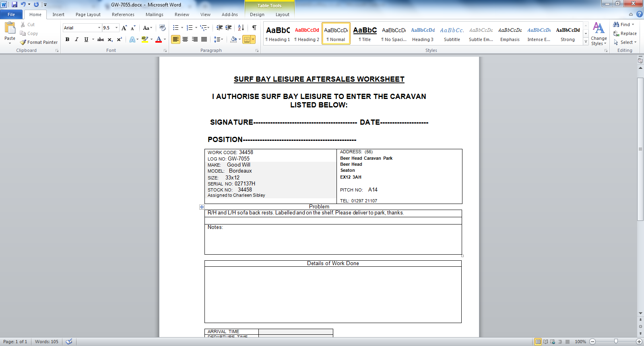Click the Decrease Indent icon

[219, 28]
